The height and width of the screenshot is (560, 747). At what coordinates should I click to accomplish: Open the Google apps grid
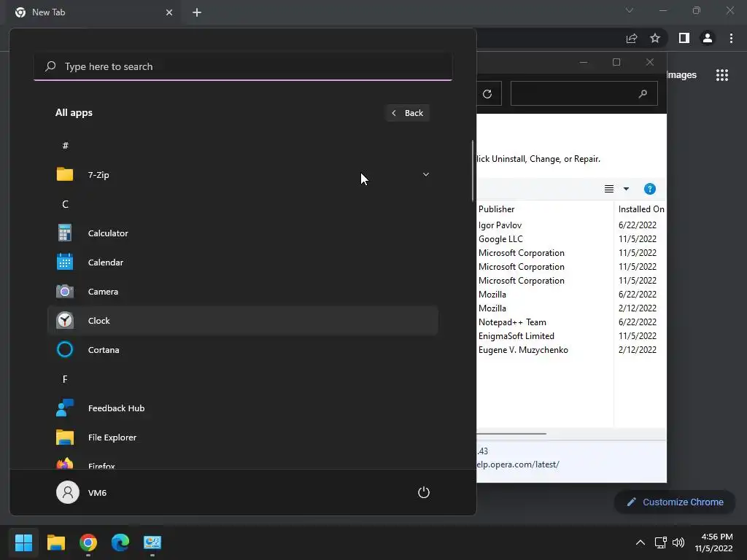tap(722, 75)
